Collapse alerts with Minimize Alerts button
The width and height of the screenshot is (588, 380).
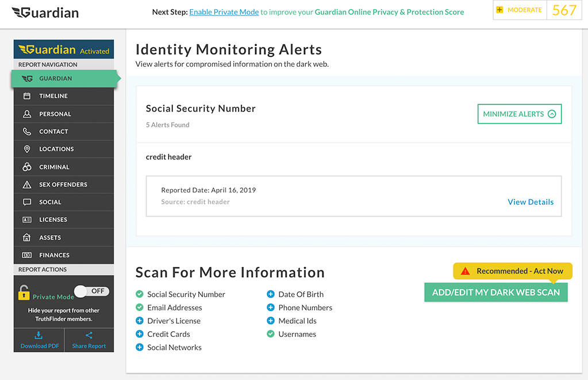coord(520,114)
